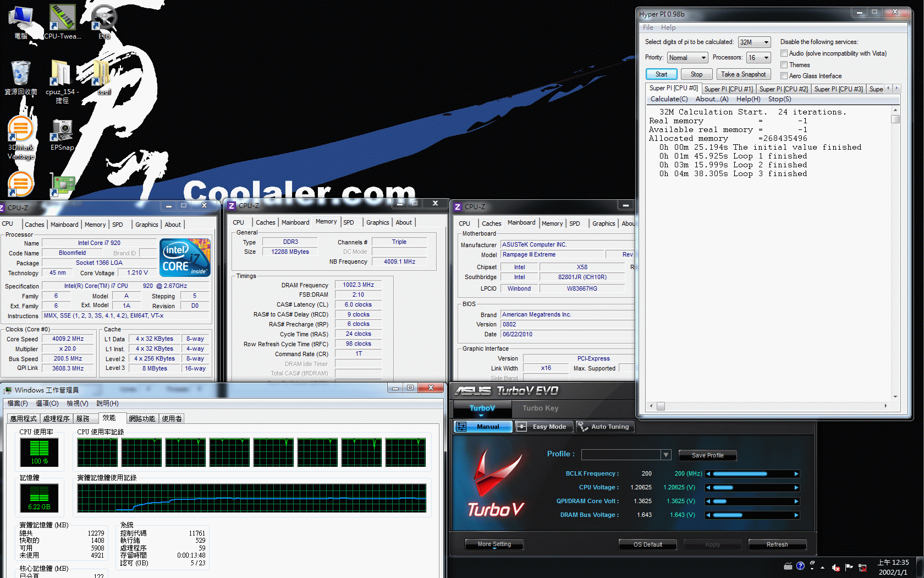This screenshot has height=578, width=924.
Task: Open the 3DMark Vantage desktop icon
Action: pos(21,138)
